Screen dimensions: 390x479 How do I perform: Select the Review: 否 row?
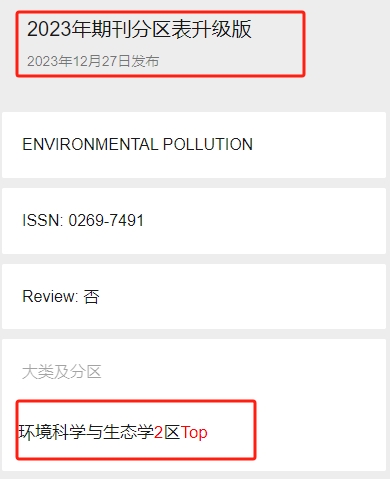tap(194, 296)
